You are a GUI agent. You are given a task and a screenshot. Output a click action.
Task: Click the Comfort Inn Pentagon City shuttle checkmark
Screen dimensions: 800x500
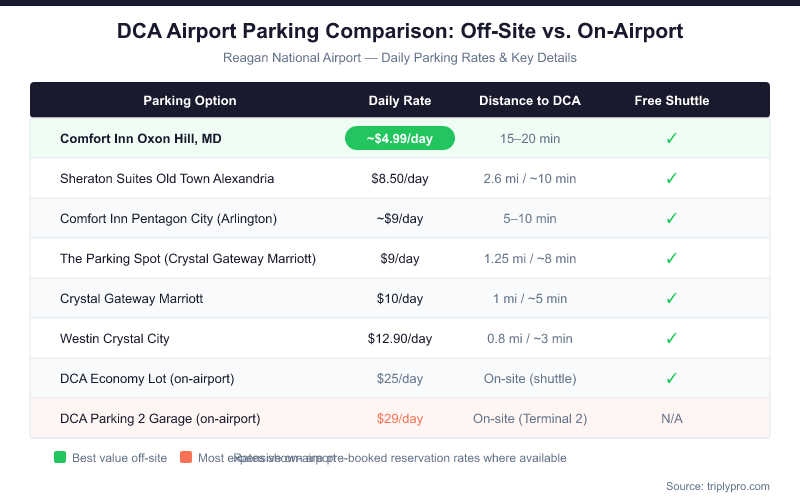(x=672, y=218)
